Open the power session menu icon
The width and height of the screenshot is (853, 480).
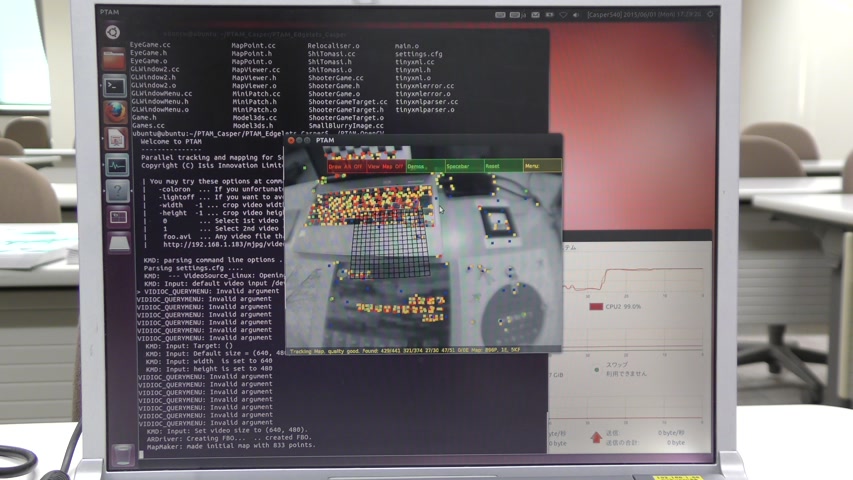[x=710, y=14]
